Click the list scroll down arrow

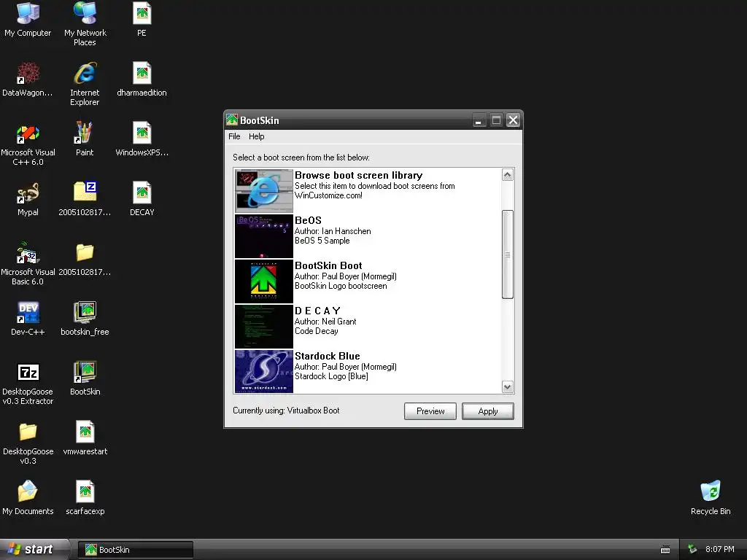[x=508, y=386]
